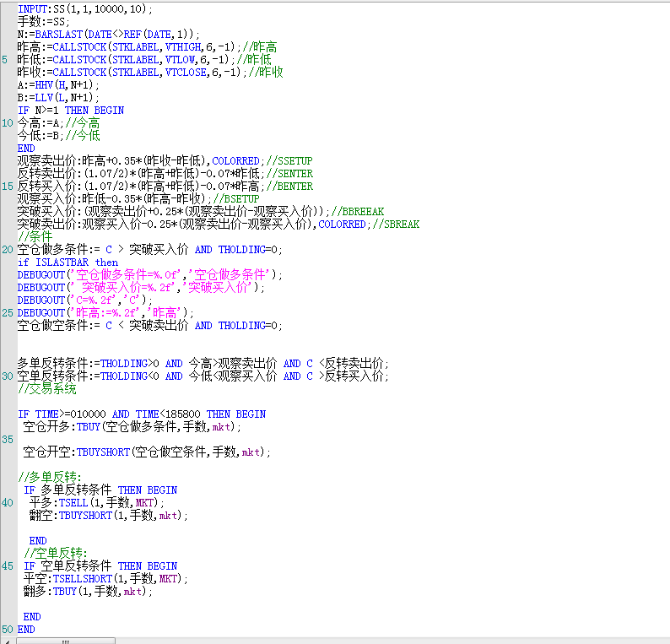The height and width of the screenshot is (644, 670).
Task: Click the '今高:=A;' line
Action: (58, 123)
